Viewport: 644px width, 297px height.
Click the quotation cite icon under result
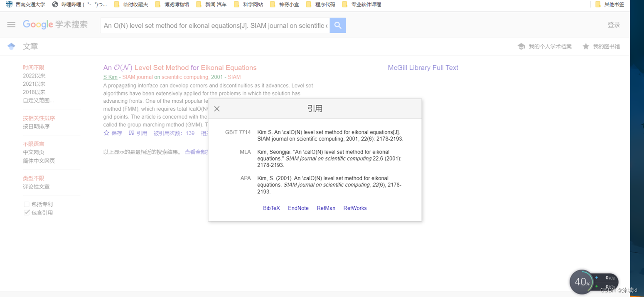pyautogui.click(x=131, y=133)
